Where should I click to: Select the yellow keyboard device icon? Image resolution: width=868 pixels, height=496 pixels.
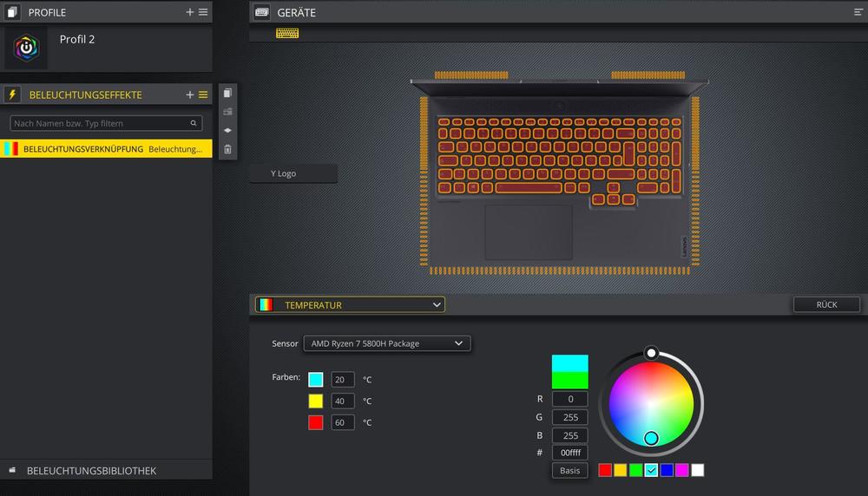(x=287, y=33)
